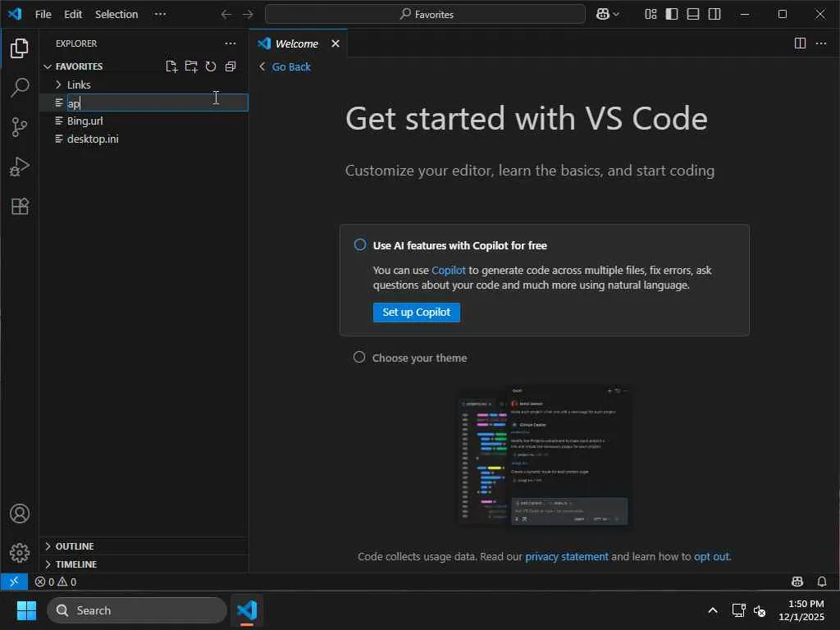Click the network status tray icon
The width and height of the screenshot is (840, 630).
point(739,610)
